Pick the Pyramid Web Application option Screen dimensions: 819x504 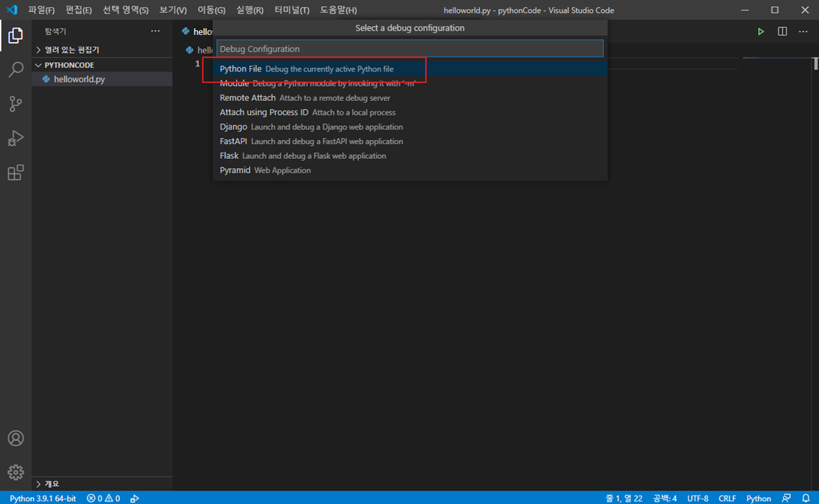tap(409, 170)
